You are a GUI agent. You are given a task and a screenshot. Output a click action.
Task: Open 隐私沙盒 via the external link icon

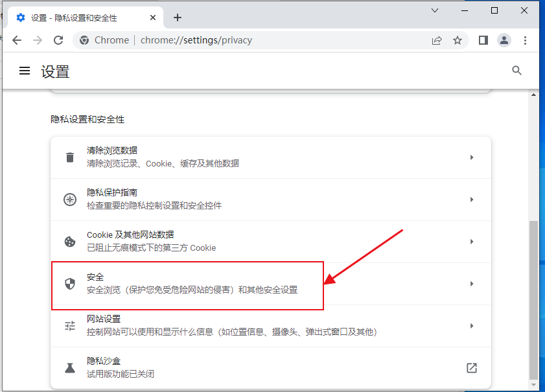click(472, 367)
